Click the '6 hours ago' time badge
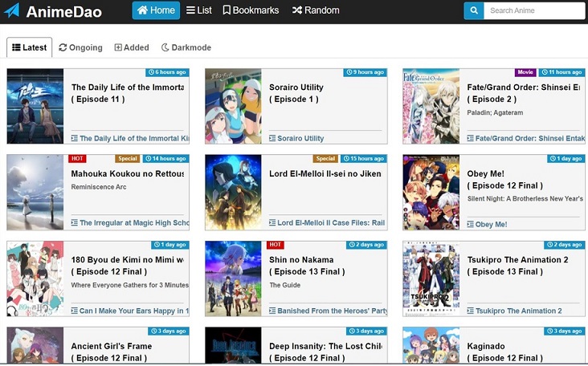The image size is (588, 366). (167, 72)
